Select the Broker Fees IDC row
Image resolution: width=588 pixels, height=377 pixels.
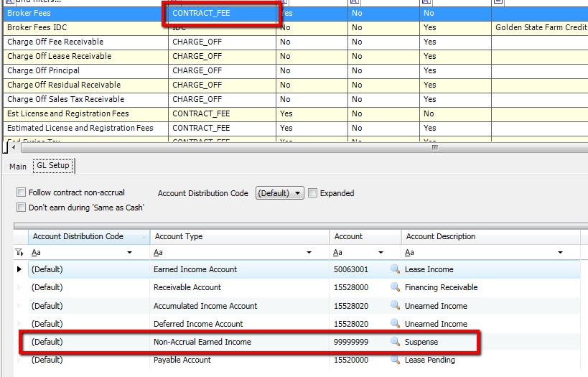296,27
